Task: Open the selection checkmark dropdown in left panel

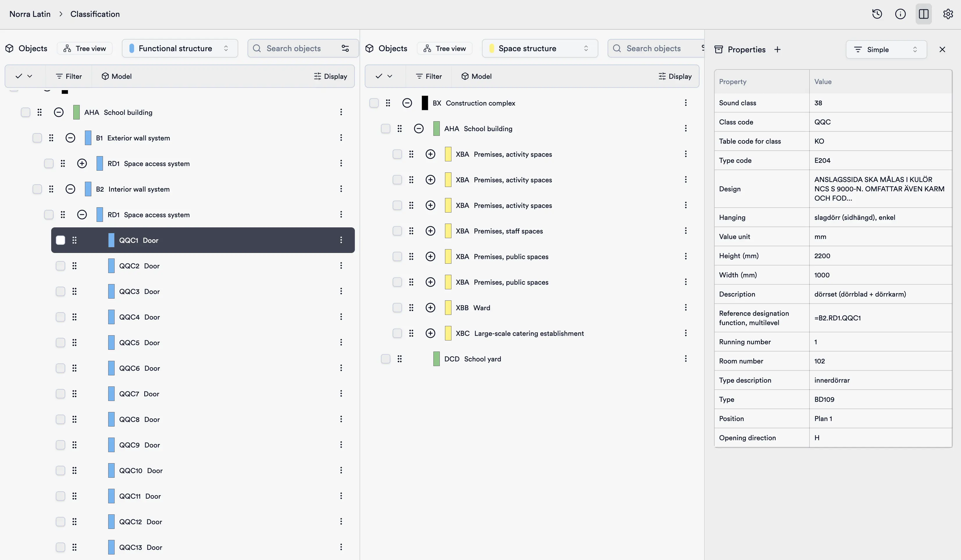Action: click(x=24, y=76)
